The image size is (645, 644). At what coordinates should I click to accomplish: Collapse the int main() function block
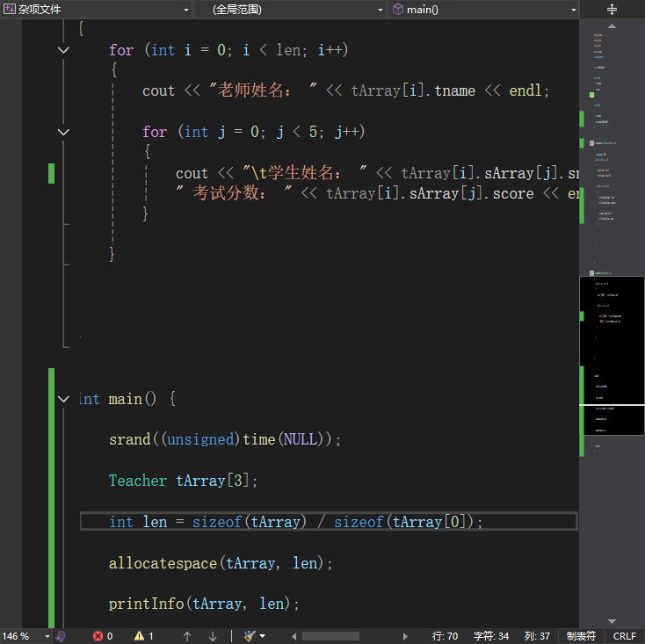coord(63,399)
